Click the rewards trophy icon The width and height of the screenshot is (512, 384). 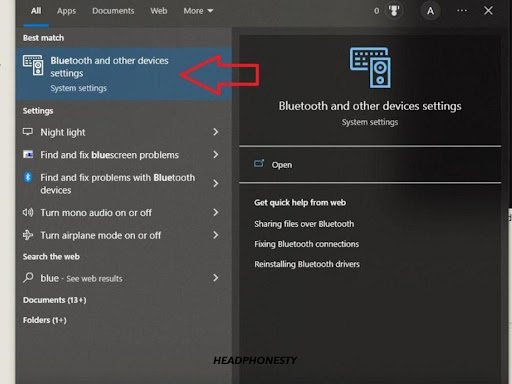(x=394, y=11)
